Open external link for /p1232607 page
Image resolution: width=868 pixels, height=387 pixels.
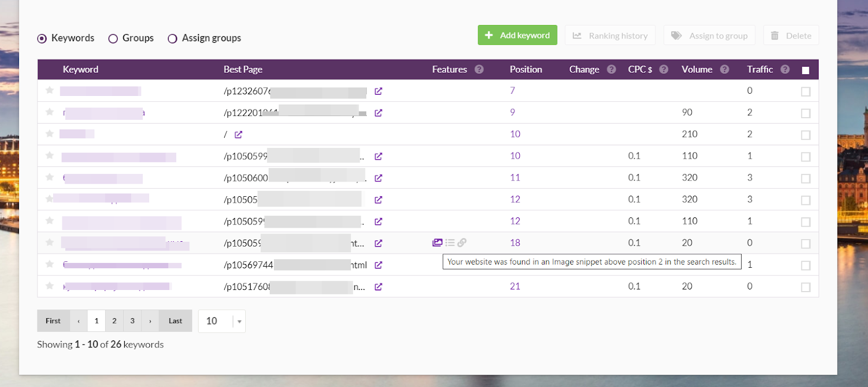pyautogui.click(x=378, y=91)
